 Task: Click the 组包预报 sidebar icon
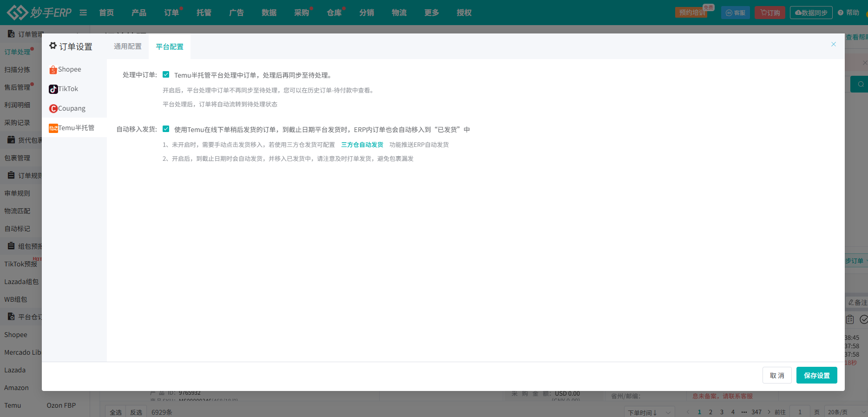(11, 246)
